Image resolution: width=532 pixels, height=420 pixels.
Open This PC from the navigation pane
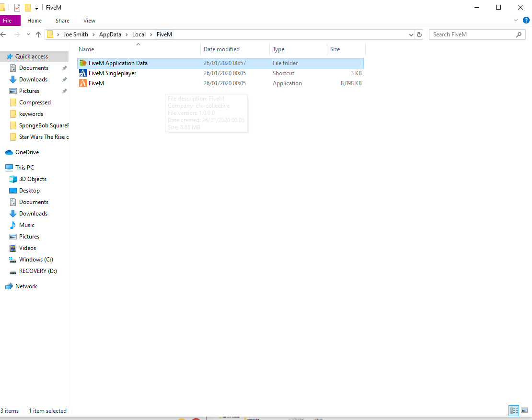(x=24, y=167)
